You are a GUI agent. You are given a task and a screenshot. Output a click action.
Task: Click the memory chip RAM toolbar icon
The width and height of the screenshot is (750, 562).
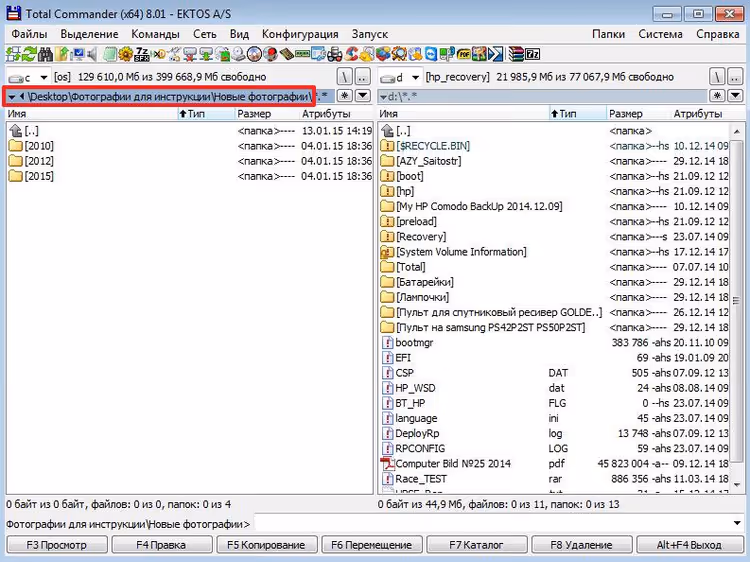(302, 54)
